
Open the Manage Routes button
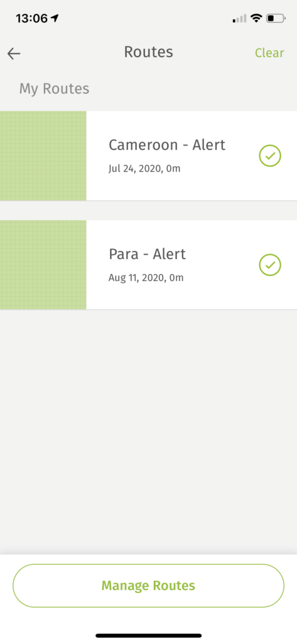pos(148,586)
